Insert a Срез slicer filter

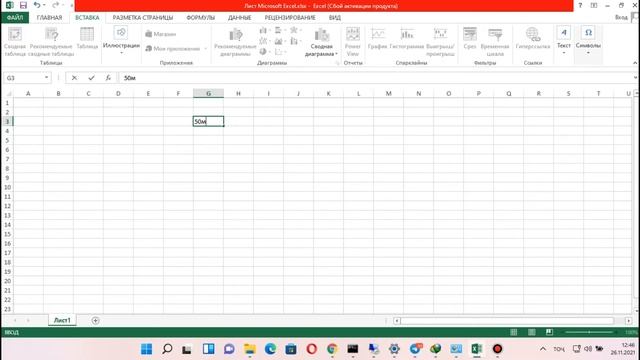pyautogui.click(x=470, y=39)
